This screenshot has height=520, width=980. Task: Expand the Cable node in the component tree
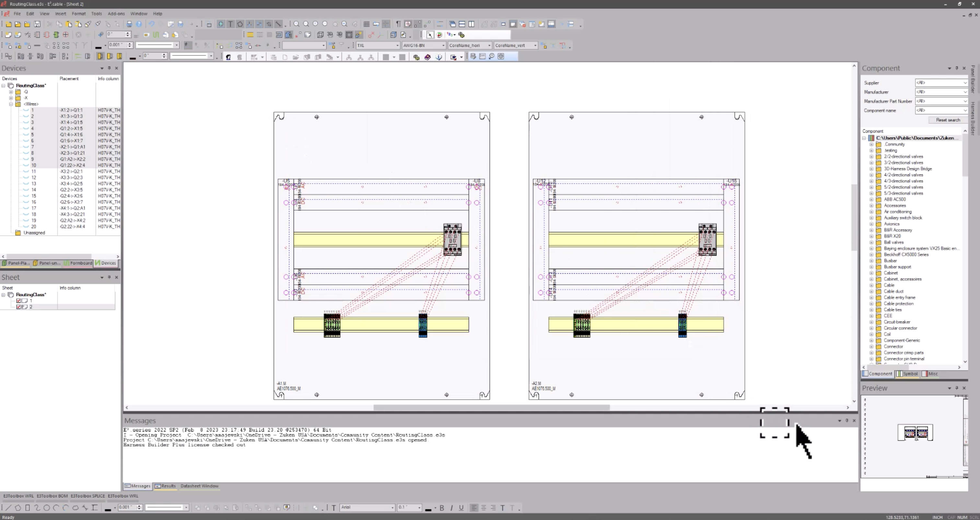(871, 285)
